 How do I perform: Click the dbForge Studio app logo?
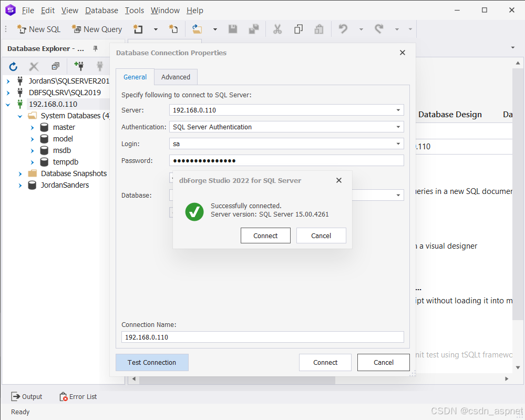coord(11,10)
